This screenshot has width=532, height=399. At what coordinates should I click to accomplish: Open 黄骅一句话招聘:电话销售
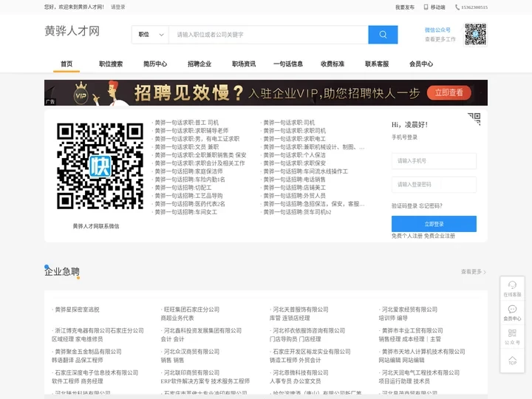tap(295, 180)
